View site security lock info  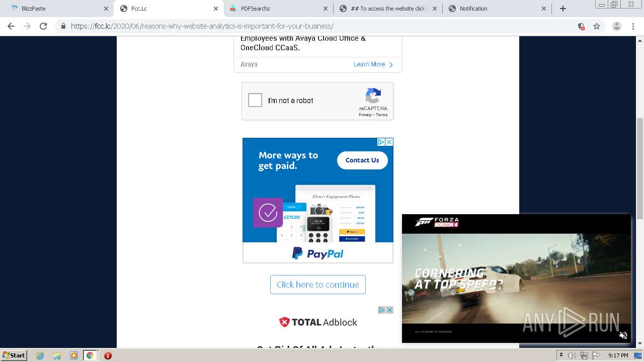pyautogui.click(x=63, y=26)
